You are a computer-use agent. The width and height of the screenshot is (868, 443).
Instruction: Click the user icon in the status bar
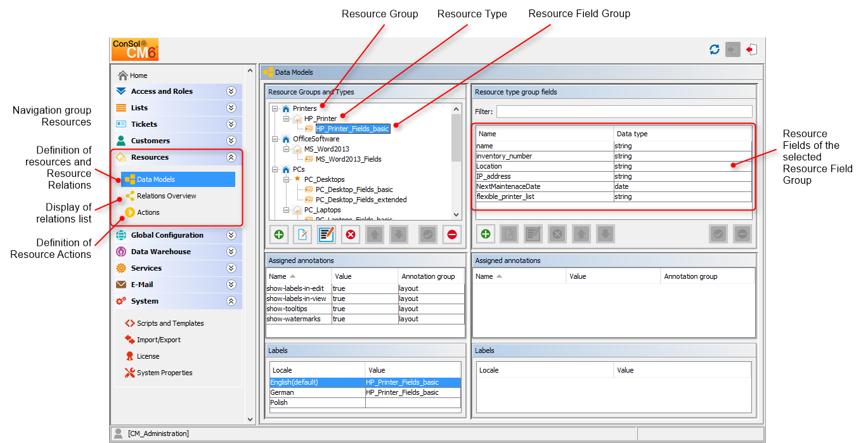click(x=118, y=433)
